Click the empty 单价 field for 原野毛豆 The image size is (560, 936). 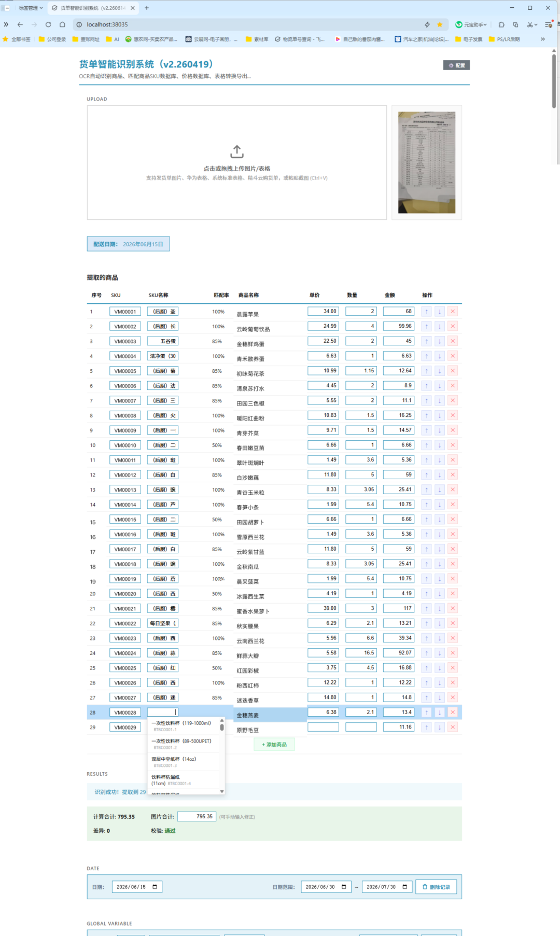point(323,727)
